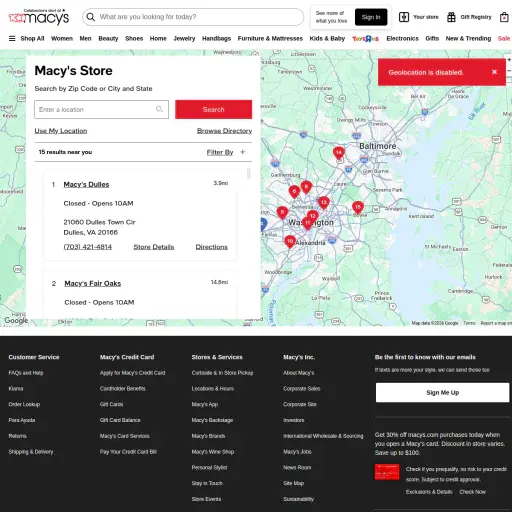The height and width of the screenshot is (512, 512).
Task: Open Pay Your Credit Card Bill link
Action: pyautogui.click(x=128, y=452)
